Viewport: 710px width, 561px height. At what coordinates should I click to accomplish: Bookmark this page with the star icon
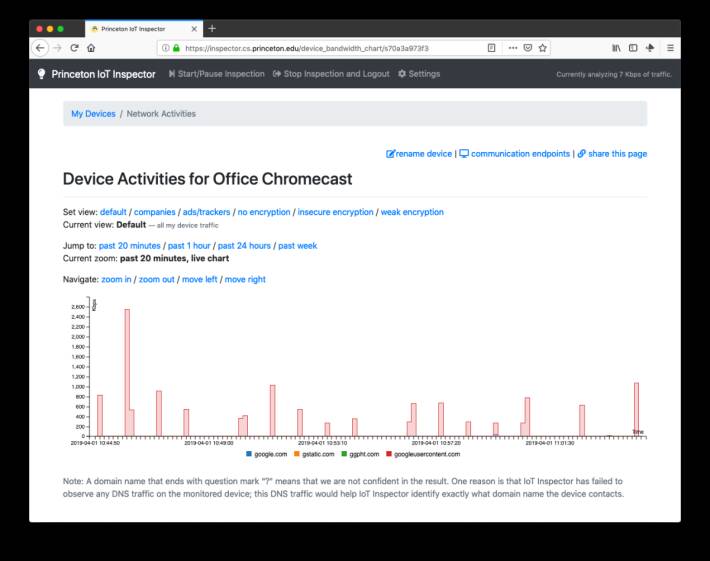[542, 48]
